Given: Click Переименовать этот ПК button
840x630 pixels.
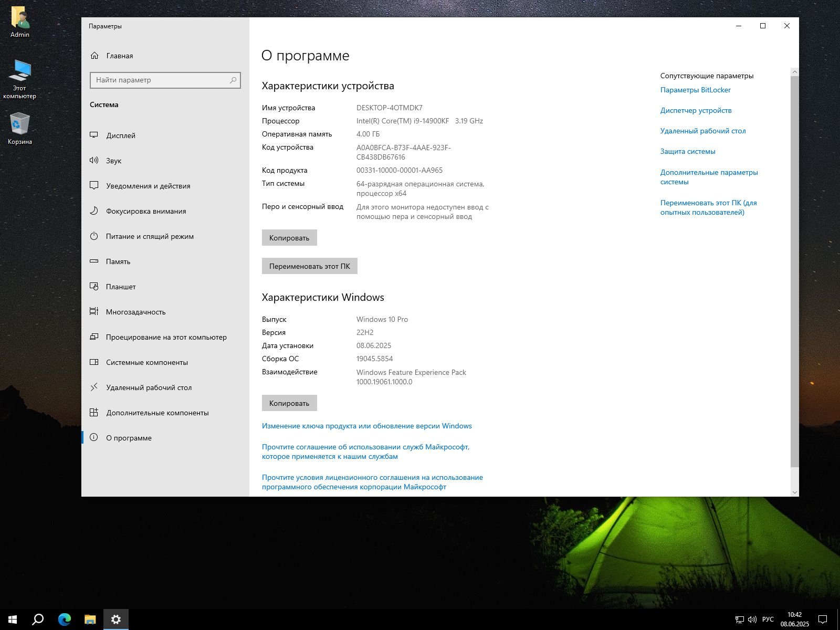Looking at the screenshot, I should click(x=310, y=266).
